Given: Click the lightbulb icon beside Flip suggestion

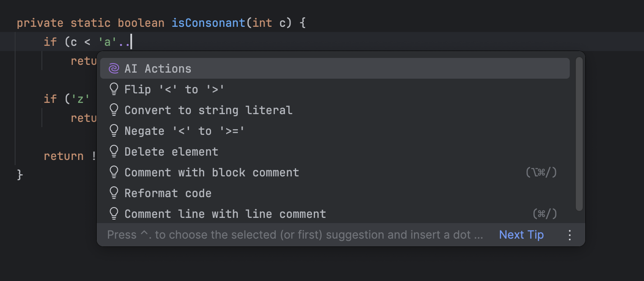Looking at the screenshot, I should pyautogui.click(x=114, y=89).
